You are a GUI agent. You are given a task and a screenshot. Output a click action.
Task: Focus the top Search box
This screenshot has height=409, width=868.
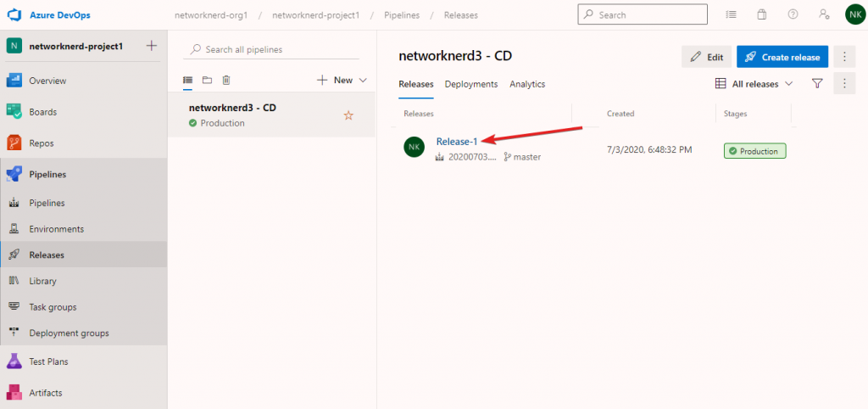[643, 15]
